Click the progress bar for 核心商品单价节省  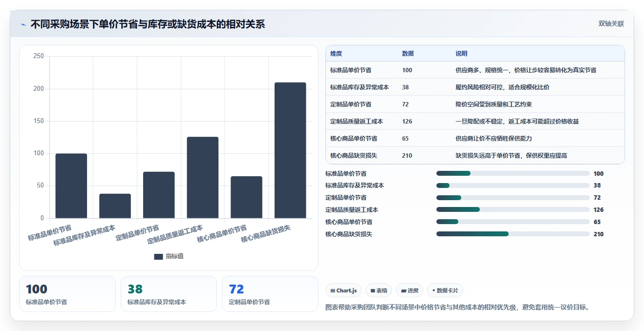513,222
